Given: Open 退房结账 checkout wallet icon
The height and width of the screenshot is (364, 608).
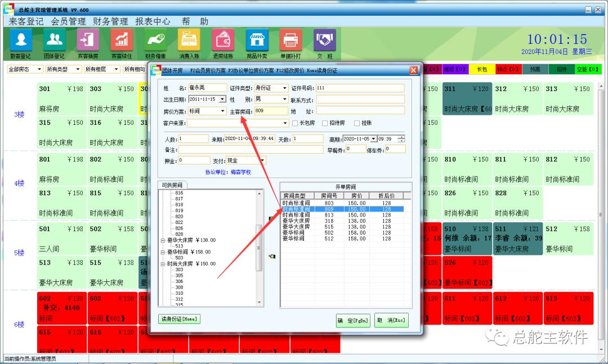Looking at the screenshot, I should (223, 40).
